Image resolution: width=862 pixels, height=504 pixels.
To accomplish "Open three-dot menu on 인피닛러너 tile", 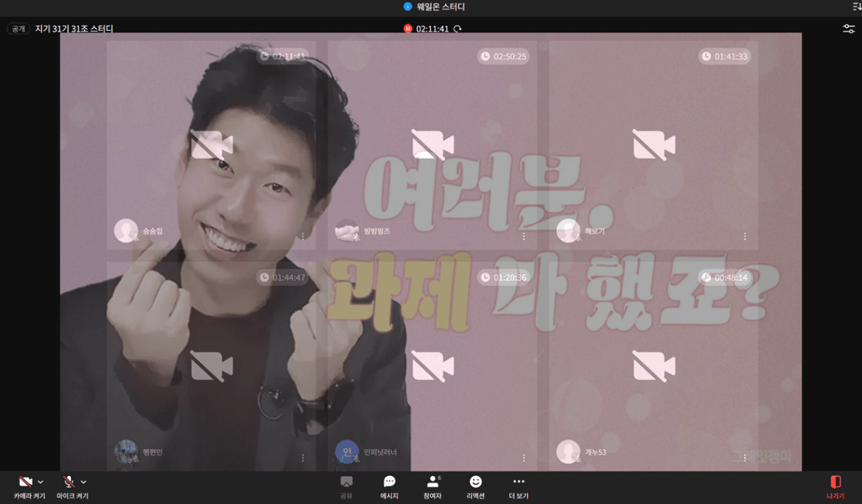I will pyautogui.click(x=524, y=458).
